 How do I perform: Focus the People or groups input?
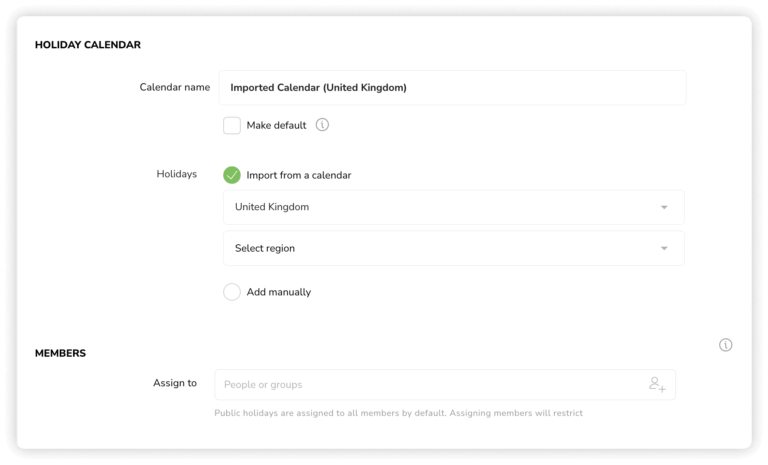click(445, 385)
